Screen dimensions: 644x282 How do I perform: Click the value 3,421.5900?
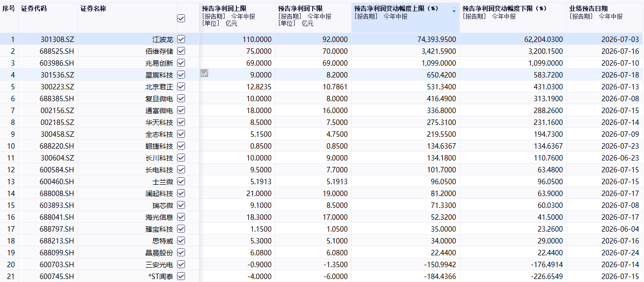(x=438, y=51)
